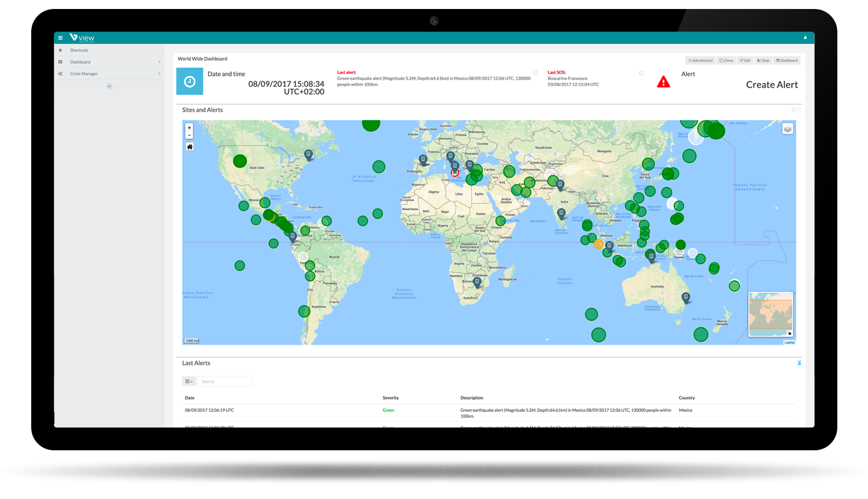Image resolution: width=868 pixels, height=499 pixels.
Task: Zoom in on the map
Action: [x=189, y=128]
